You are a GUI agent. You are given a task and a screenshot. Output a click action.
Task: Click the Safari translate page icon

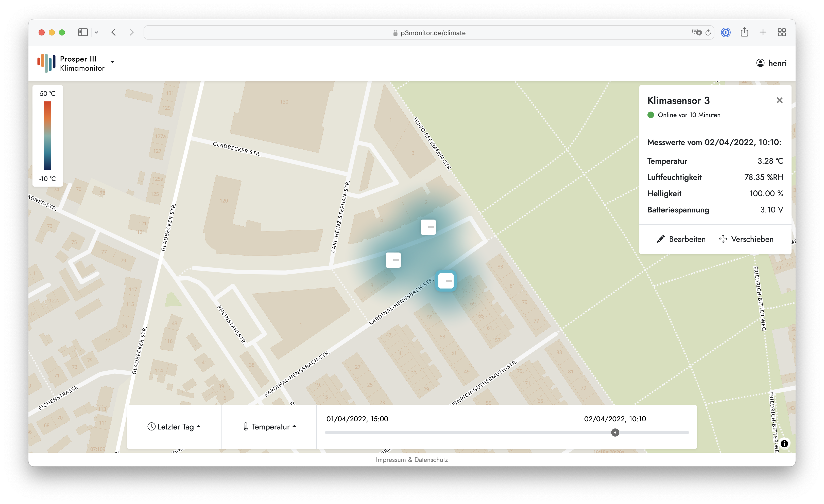[x=697, y=32]
